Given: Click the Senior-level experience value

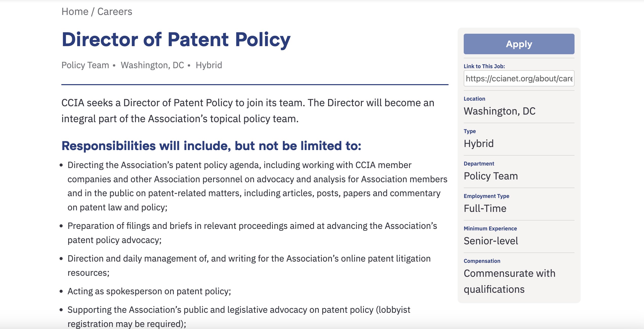Looking at the screenshot, I should pos(491,241).
